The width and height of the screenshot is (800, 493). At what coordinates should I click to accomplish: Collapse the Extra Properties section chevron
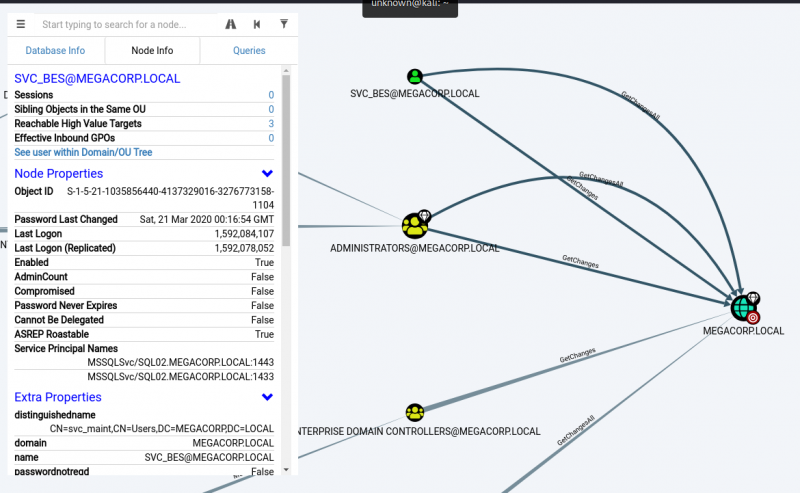coord(267,397)
